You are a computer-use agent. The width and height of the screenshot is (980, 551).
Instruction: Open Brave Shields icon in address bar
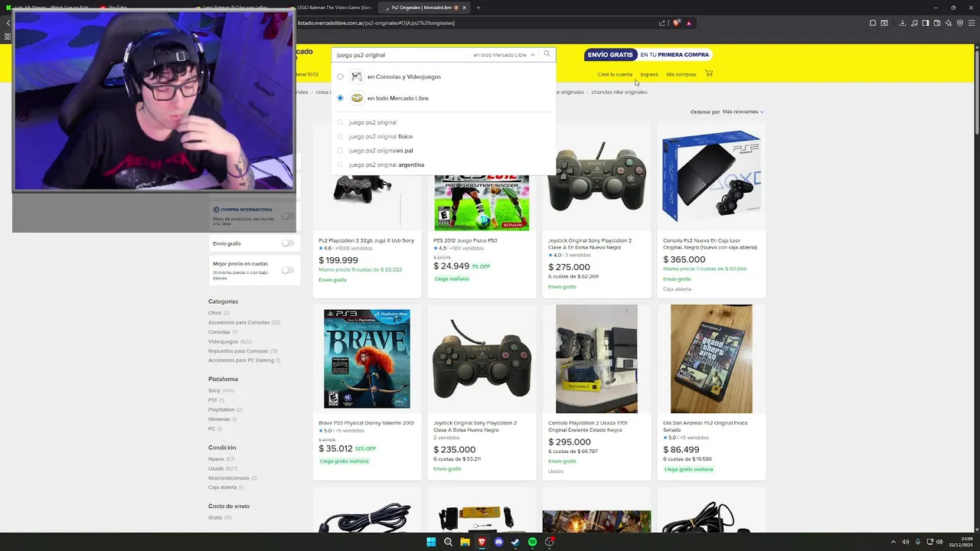point(677,23)
